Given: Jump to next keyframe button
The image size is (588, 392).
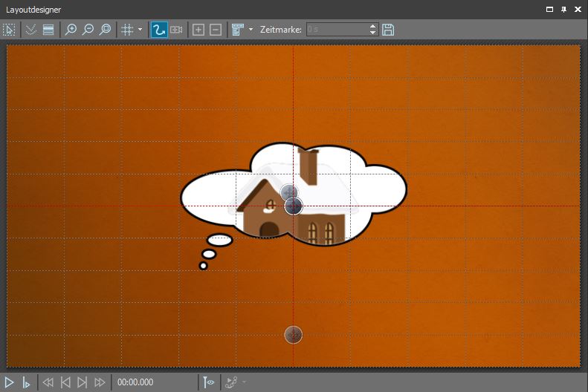Looking at the screenshot, I should point(83,382).
